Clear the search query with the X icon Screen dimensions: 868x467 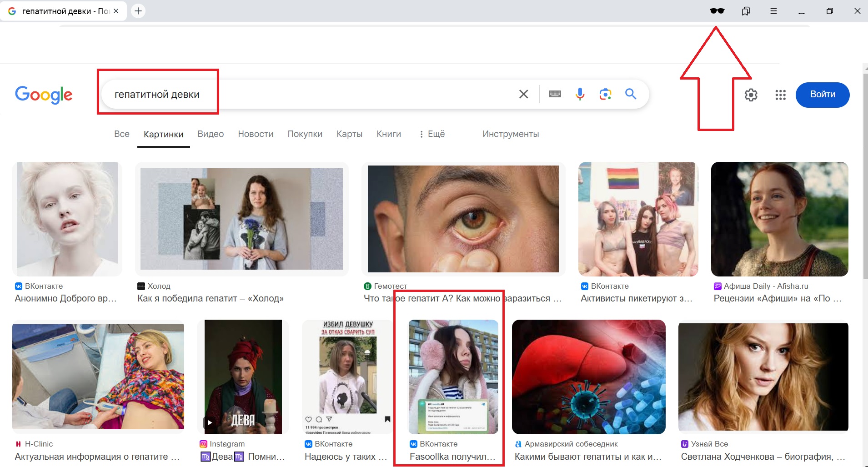point(523,94)
